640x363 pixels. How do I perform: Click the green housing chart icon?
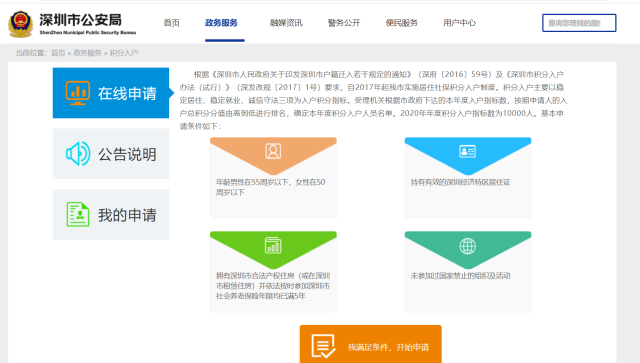tap(273, 245)
